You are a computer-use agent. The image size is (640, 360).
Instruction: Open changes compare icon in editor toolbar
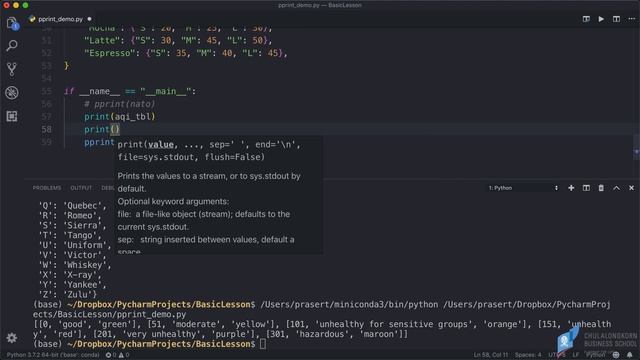coord(586,19)
